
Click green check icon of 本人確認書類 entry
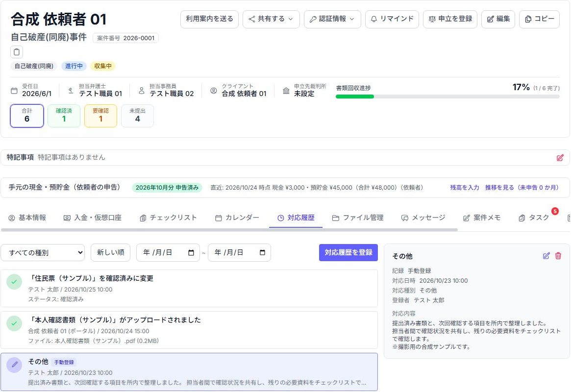pyautogui.click(x=14, y=323)
